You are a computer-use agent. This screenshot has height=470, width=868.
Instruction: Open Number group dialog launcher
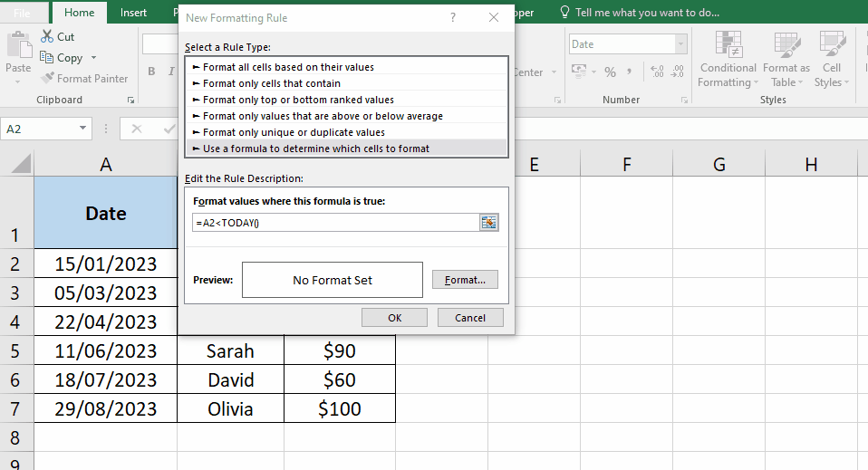click(x=684, y=101)
